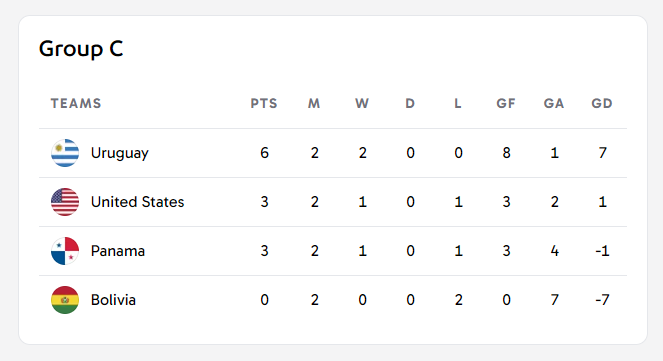The image size is (663, 361).
Task: Click the Bolivia flag icon
Action: click(65, 300)
